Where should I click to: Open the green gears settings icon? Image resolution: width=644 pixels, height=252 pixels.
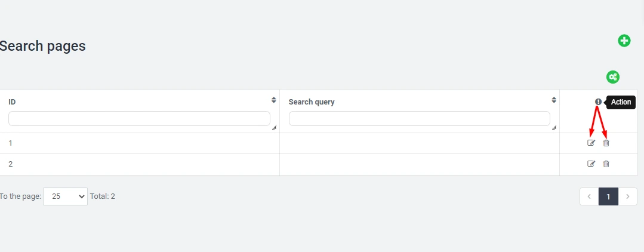(613, 77)
